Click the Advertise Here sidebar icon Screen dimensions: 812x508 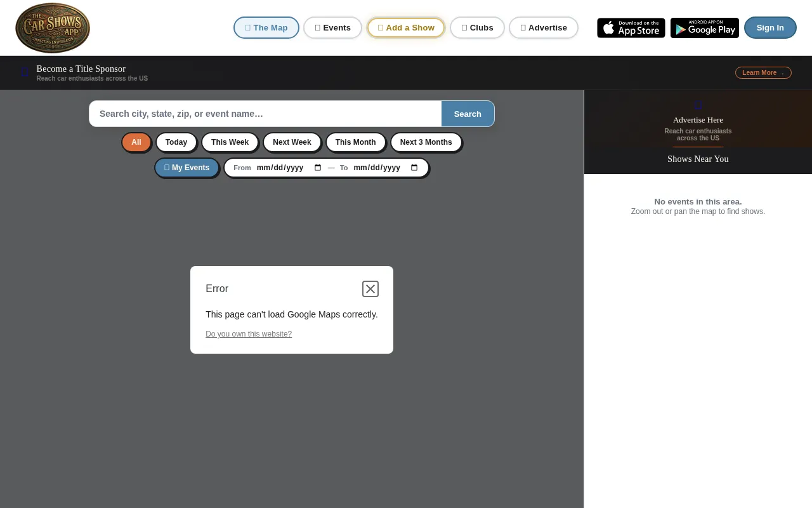pos(698,105)
